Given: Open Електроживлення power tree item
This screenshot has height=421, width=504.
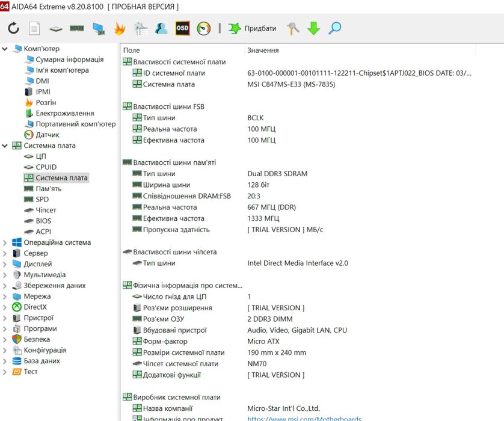Looking at the screenshot, I should [64, 113].
